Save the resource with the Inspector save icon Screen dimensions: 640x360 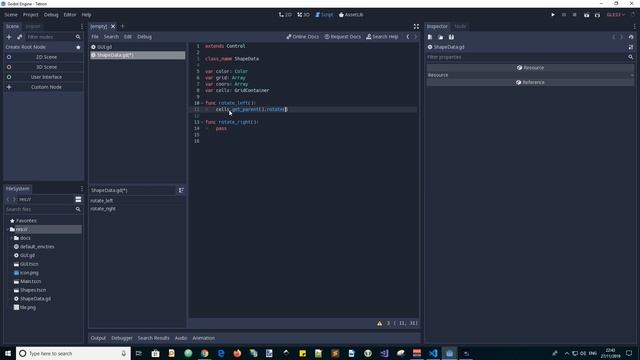point(451,37)
